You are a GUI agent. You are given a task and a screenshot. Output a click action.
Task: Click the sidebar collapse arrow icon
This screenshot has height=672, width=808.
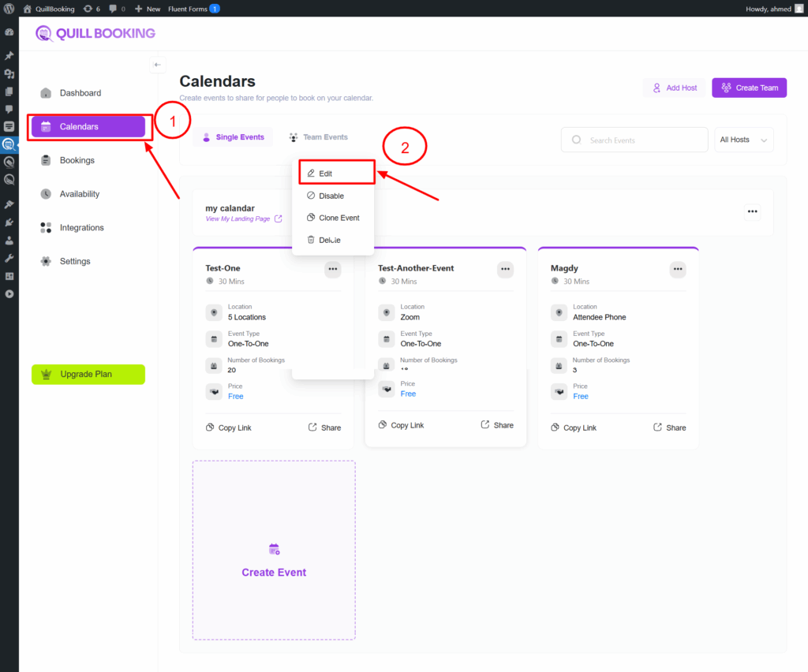coord(158,65)
